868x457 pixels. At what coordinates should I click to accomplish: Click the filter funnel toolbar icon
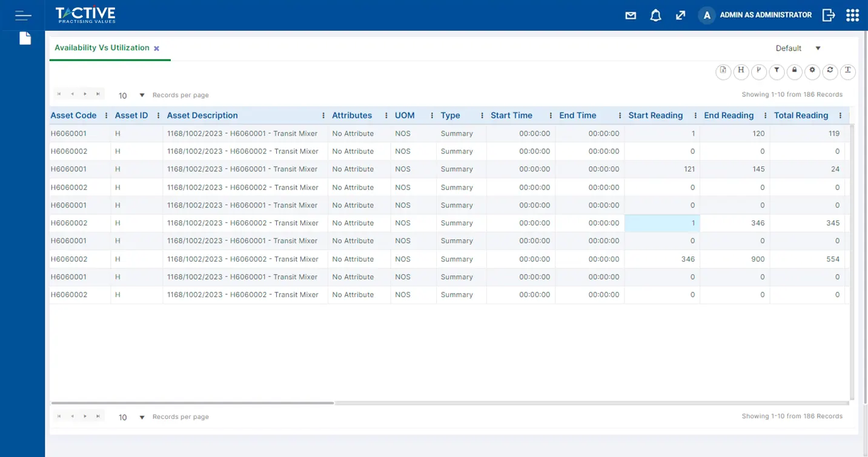pos(777,71)
